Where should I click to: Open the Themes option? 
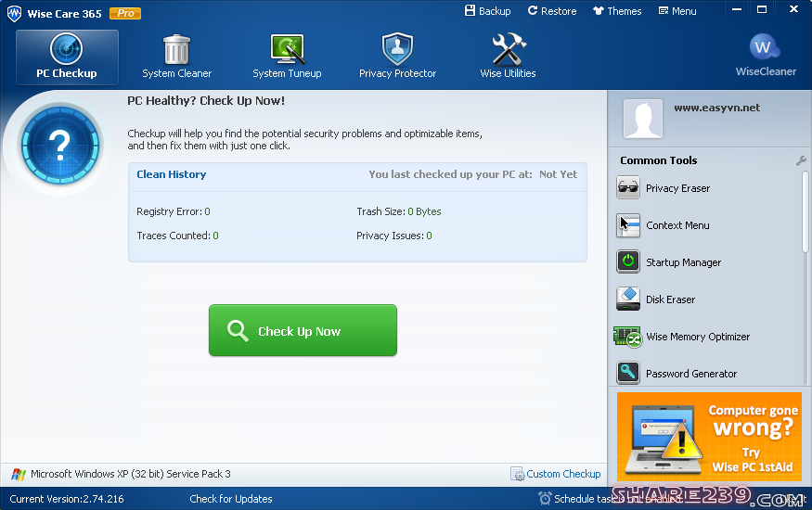pos(617,11)
